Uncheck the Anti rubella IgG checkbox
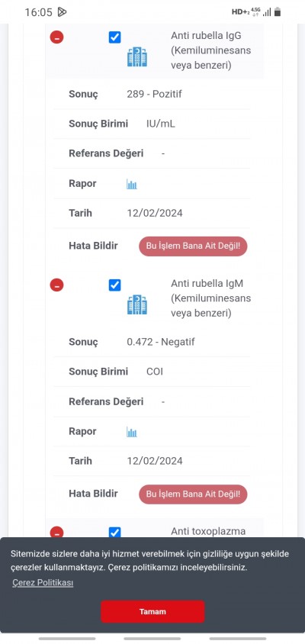 point(114,37)
